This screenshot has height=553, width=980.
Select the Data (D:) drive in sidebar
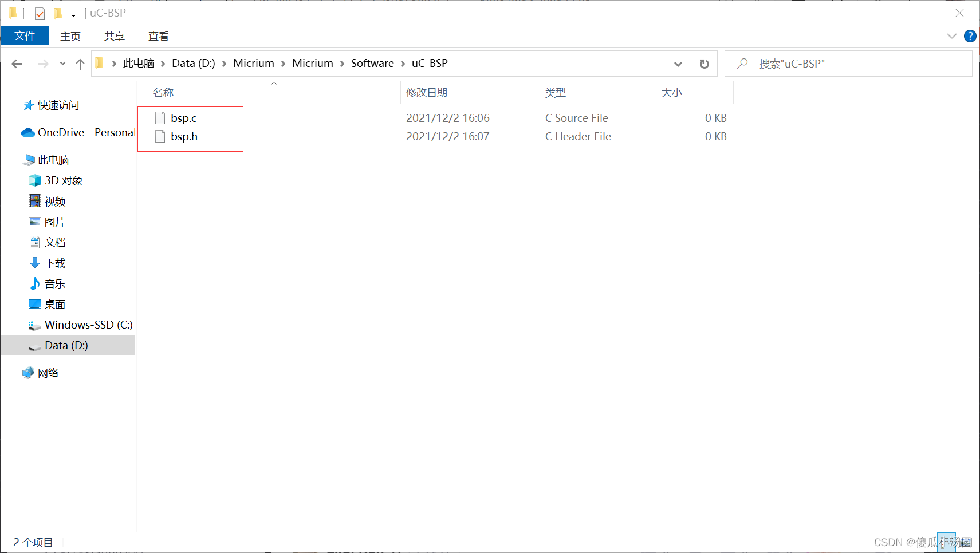click(66, 345)
